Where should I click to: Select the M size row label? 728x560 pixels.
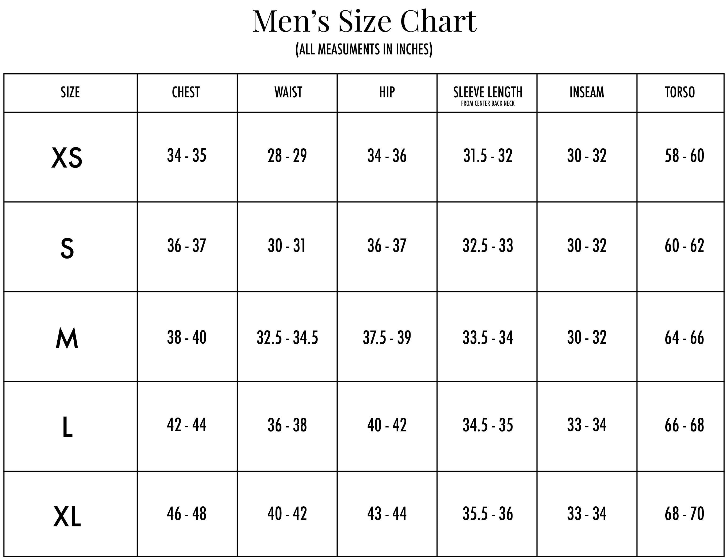click(x=67, y=338)
